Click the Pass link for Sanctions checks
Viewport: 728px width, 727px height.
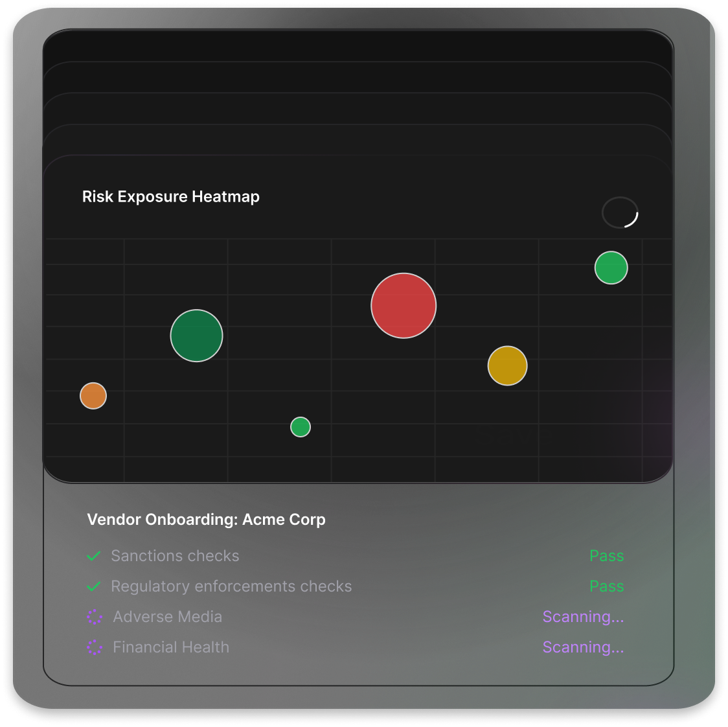(606, 556)
